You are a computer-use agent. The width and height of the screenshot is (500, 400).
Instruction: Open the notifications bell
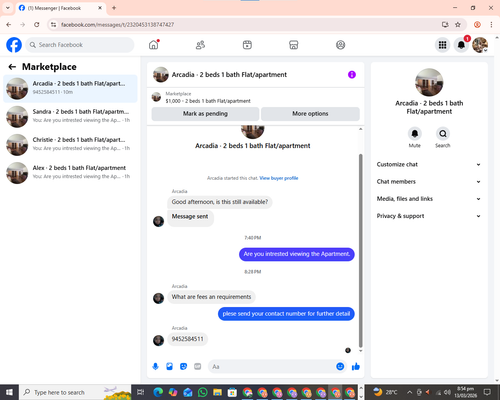tap(461, 45)
